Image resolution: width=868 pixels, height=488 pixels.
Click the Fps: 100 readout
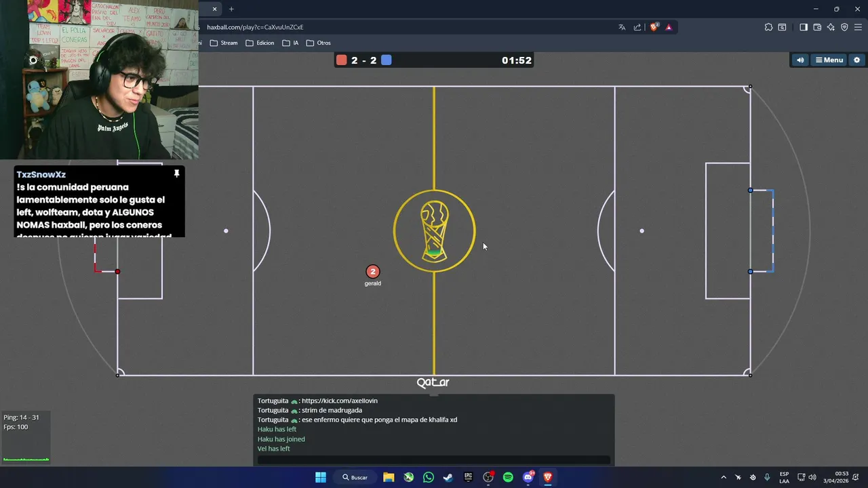(x=16, y=427)
